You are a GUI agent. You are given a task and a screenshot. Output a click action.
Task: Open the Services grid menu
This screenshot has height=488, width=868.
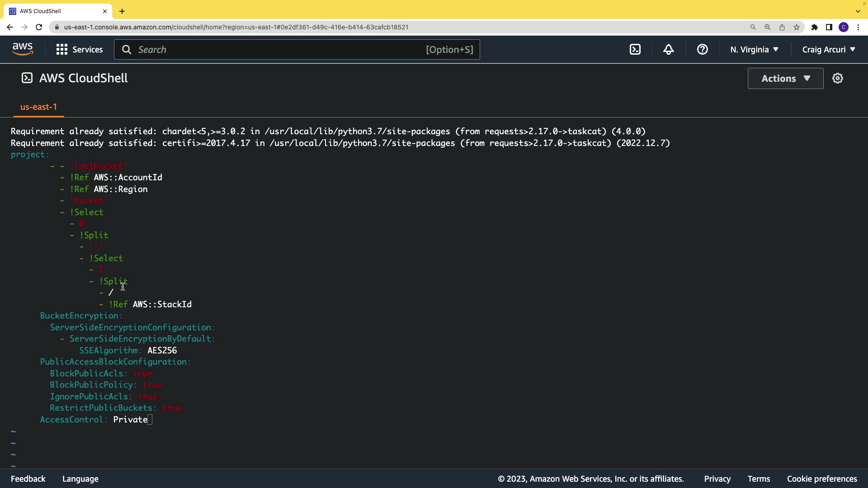(x=80, y=50)
